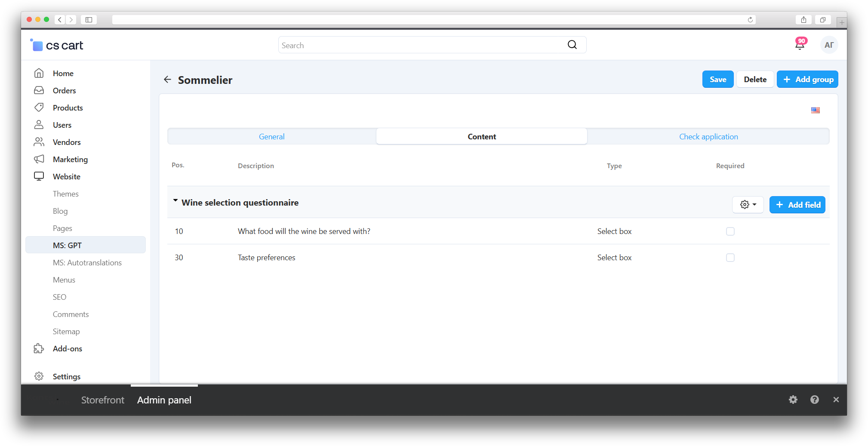This screenshot has width=868, height=446.
Task: Open the help question mark icon
Action: pos(815,400)
